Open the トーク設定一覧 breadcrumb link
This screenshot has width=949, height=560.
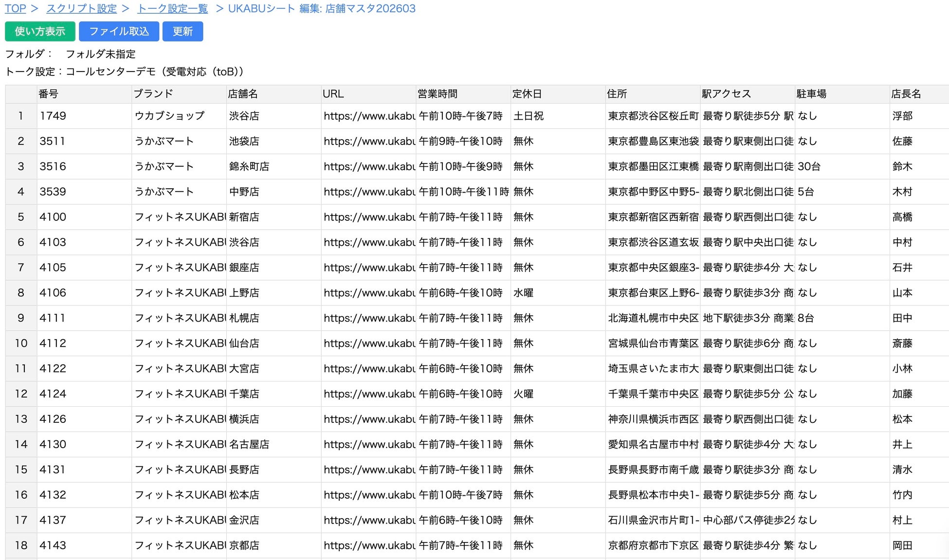click(x=172, y=9)
